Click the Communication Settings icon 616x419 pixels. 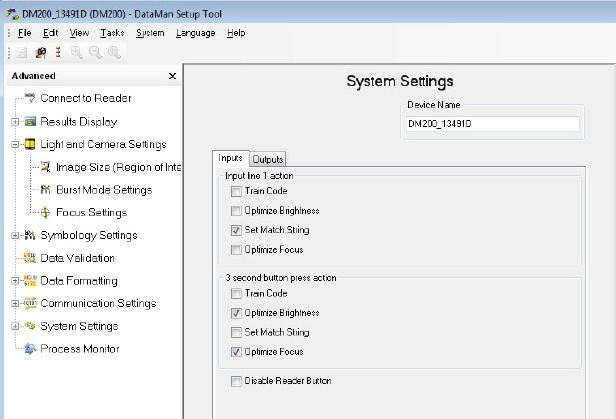tap(30, 303)
